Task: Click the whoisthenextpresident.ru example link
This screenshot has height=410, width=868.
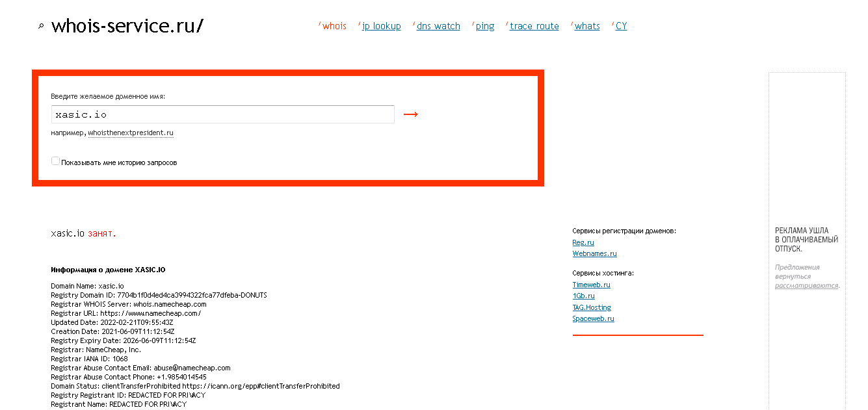Action: click(x=131, y=133)
